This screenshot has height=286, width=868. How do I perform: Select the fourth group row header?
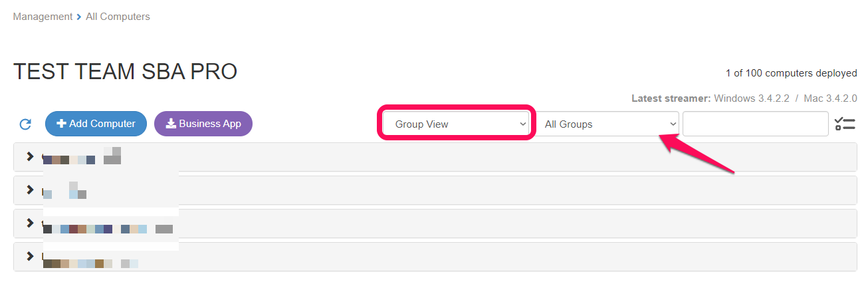(435, 257)
